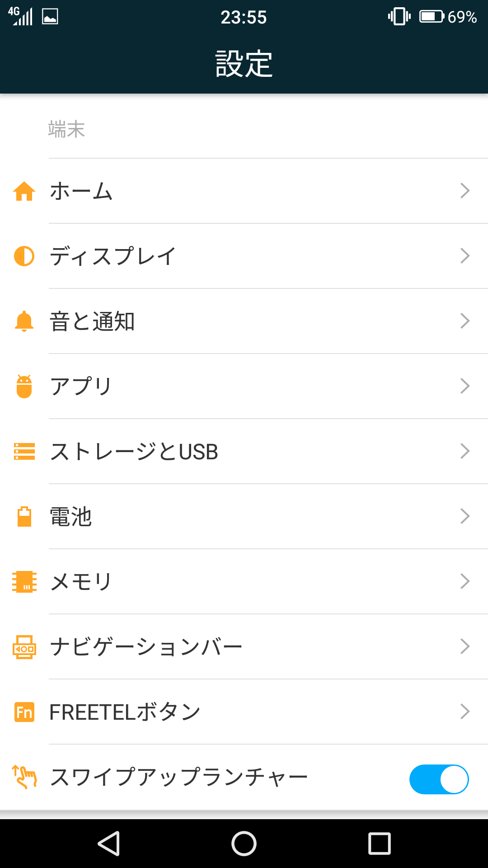Tap the orange Home house icon

tap(24, 191)
